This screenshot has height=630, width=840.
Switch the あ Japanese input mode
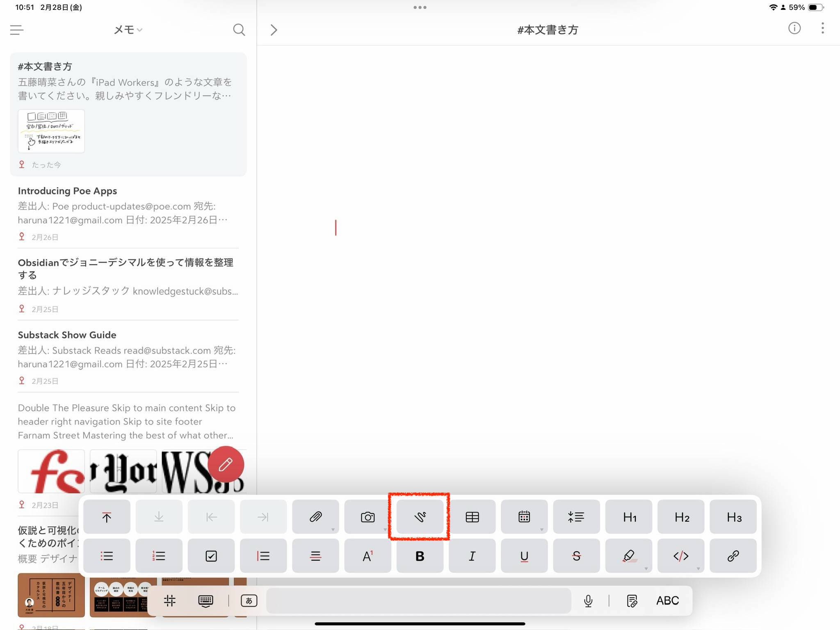249,601
